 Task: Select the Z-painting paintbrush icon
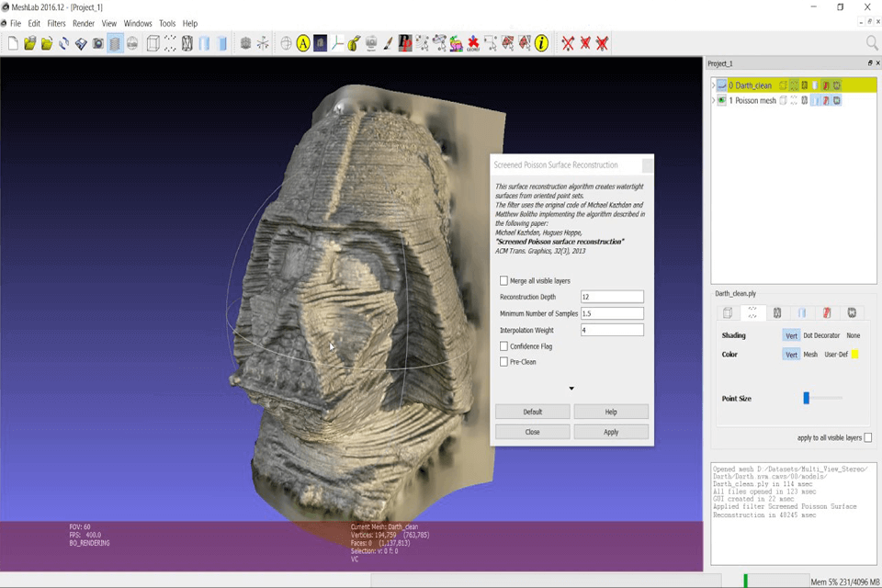(x=388, y=43)
